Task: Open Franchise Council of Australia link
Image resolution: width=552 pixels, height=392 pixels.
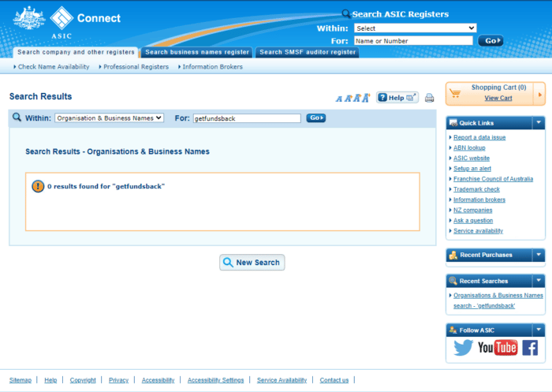Action: 493,179
